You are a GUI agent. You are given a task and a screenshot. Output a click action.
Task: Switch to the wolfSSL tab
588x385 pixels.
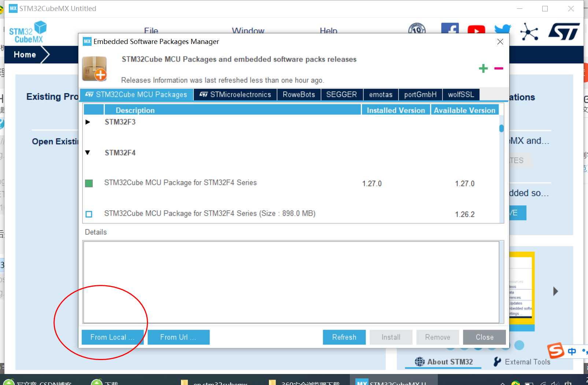tap(461, 95)
